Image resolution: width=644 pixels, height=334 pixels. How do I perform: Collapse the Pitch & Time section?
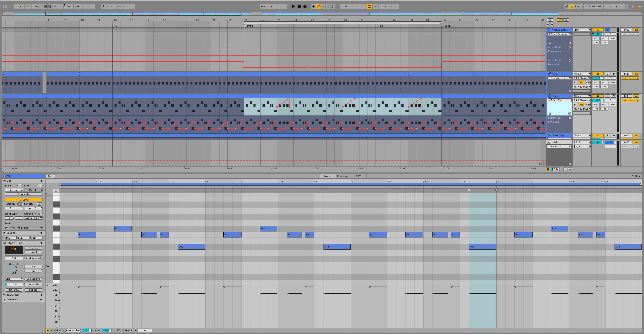point(41,243)
